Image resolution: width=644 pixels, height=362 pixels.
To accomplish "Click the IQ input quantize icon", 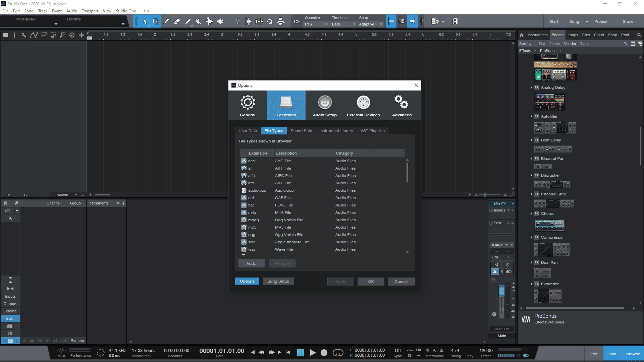I will point(297,21).
